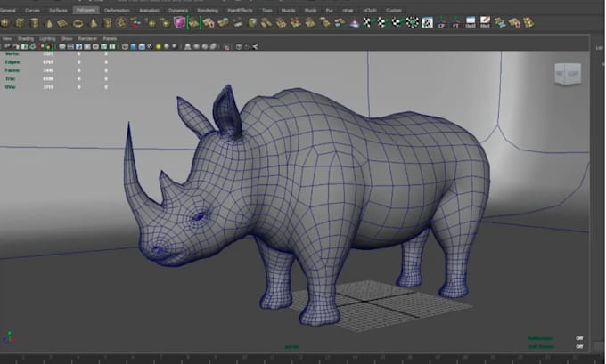The height and width of the screenshot is (364, 606).
Task: Apply cylindrical UV mapping from the shelf
Action: click(381, 23)
